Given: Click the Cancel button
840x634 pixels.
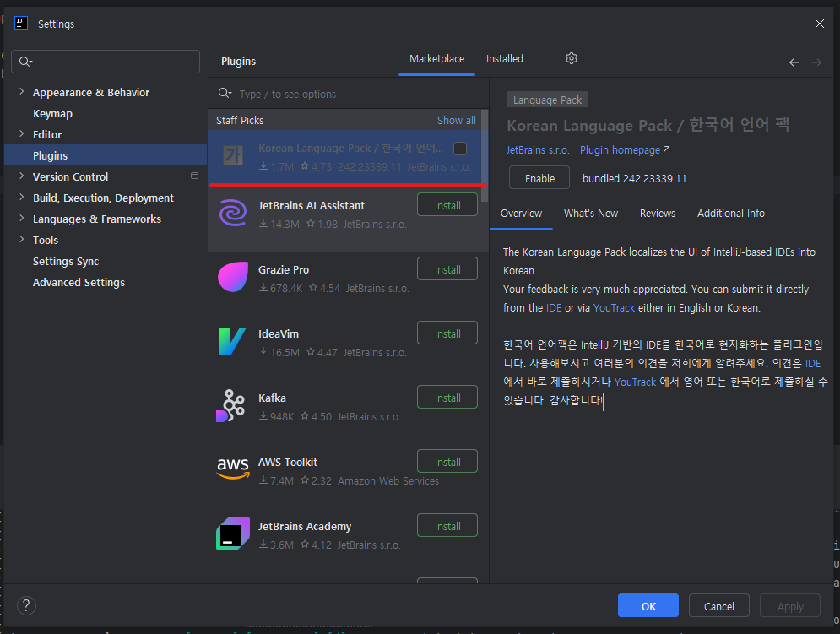Looking at the screenshot, I should [x=719, y=605].
